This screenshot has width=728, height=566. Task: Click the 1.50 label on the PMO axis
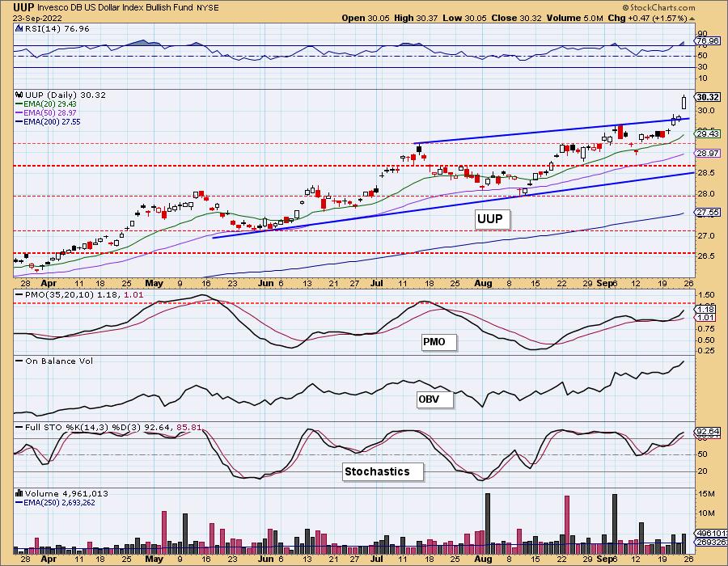pyautogui.click(x=705, y=295)
